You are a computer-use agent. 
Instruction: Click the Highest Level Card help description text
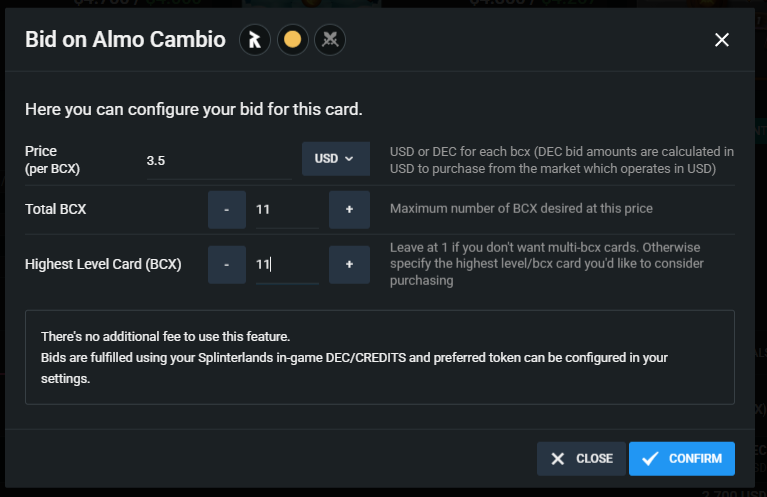[547, 264]
